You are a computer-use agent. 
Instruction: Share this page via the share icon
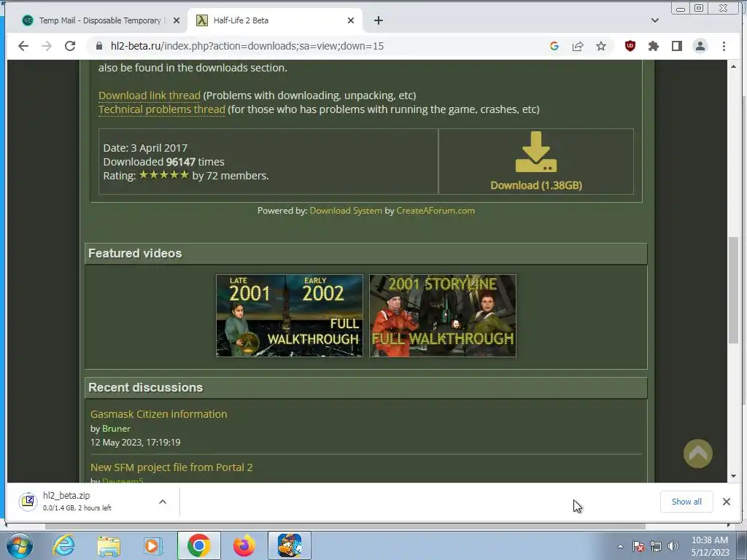(x=578, y=46)
